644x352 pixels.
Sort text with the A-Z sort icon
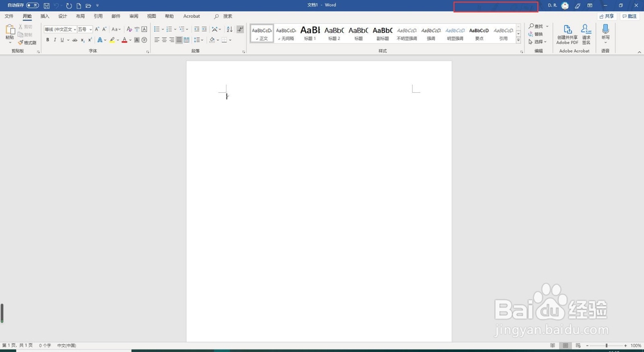229,29
